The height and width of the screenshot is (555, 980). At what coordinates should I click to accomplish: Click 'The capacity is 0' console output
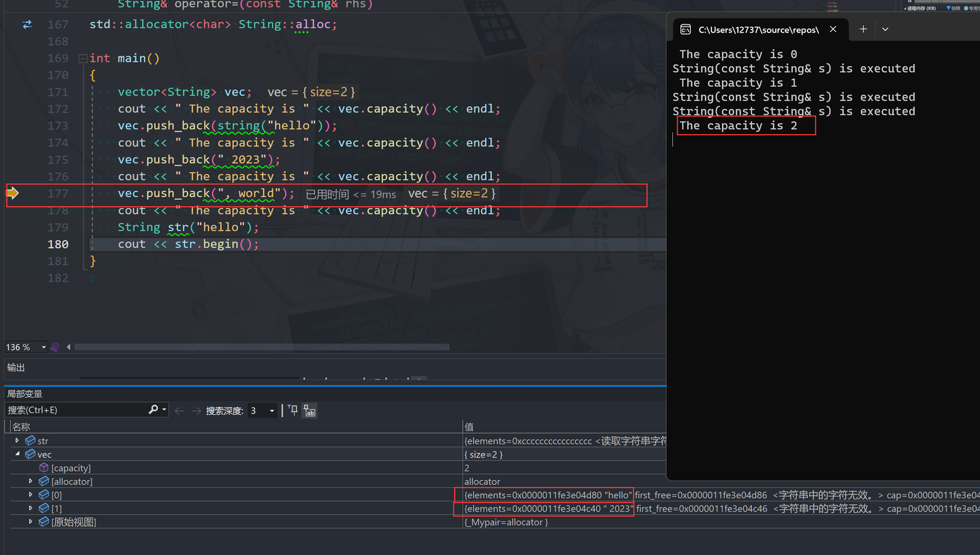point(738,54)
